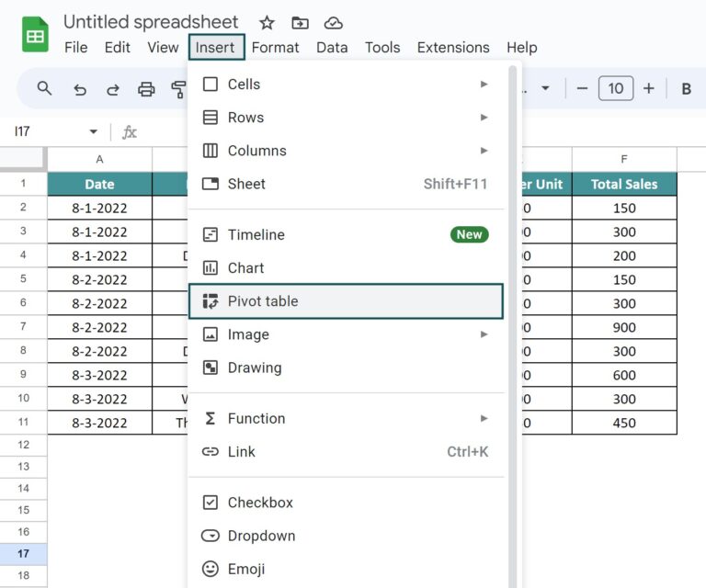This screenshot has height=588, width=706.
Task: Select the date cell in row 2
Action: click(x=99, y=208)
